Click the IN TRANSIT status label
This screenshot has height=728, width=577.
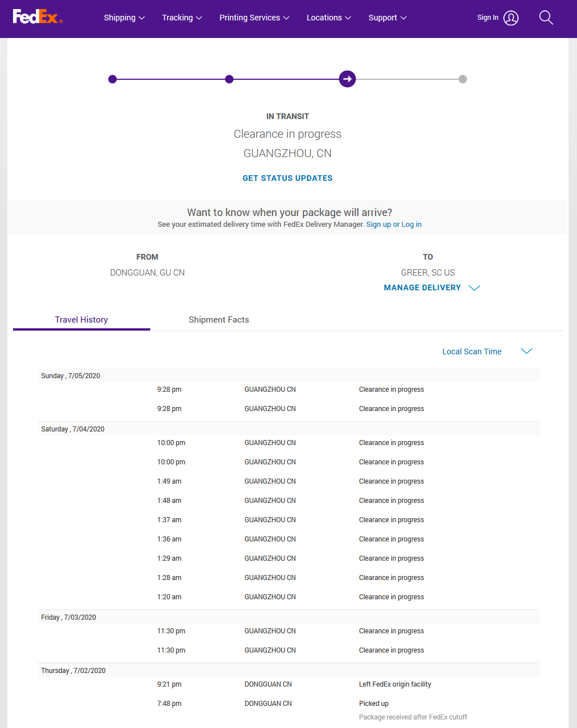[x=287, y=116]
